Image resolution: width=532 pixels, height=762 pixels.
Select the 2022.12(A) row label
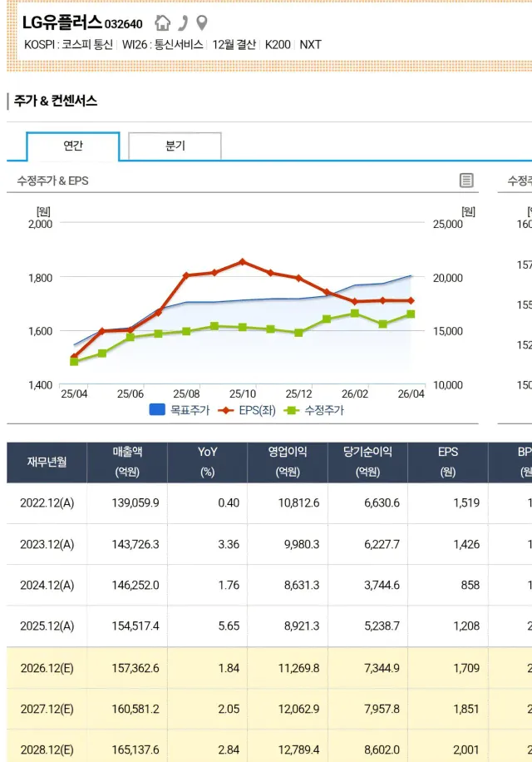point(47,503)
